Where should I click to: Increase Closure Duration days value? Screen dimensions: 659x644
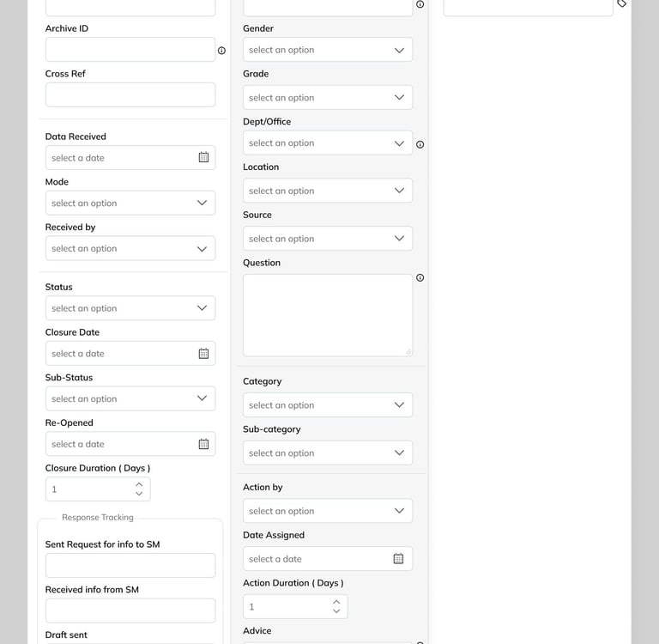tap(139, 484)
